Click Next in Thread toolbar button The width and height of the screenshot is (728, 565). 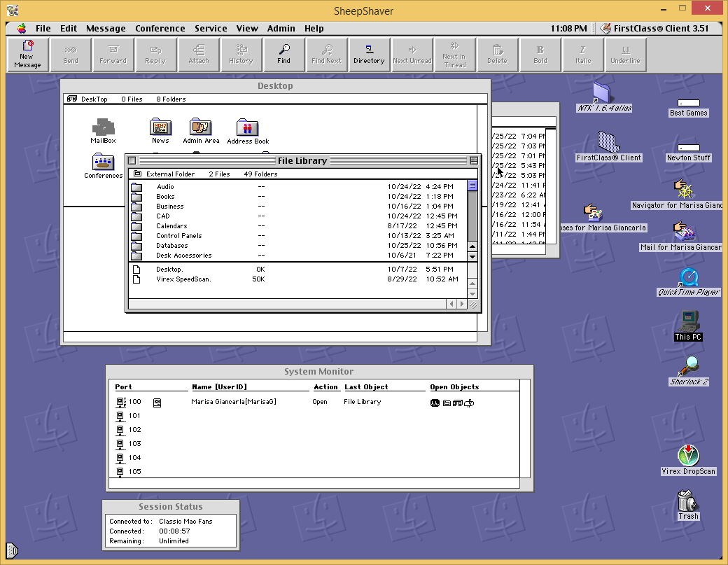click(x=454, y=55)
